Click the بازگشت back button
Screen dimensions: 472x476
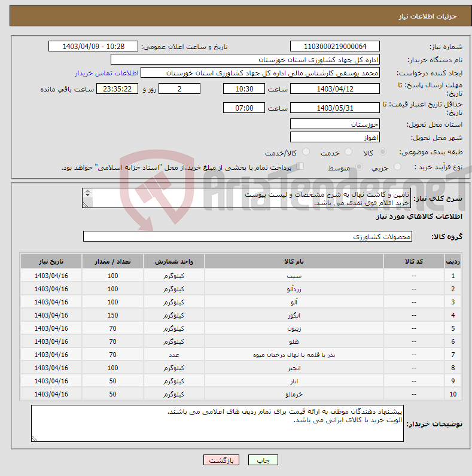click(x=221, y=460)
